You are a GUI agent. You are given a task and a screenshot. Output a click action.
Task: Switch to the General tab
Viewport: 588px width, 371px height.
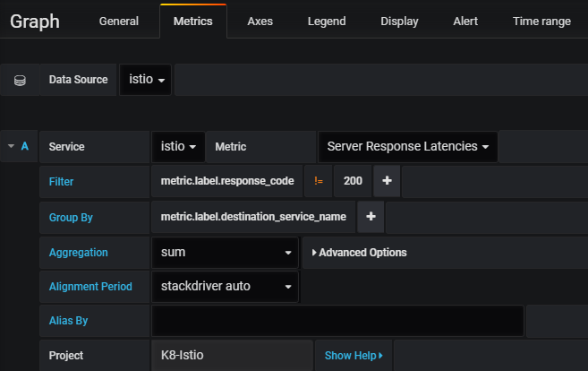click(119, 22)
